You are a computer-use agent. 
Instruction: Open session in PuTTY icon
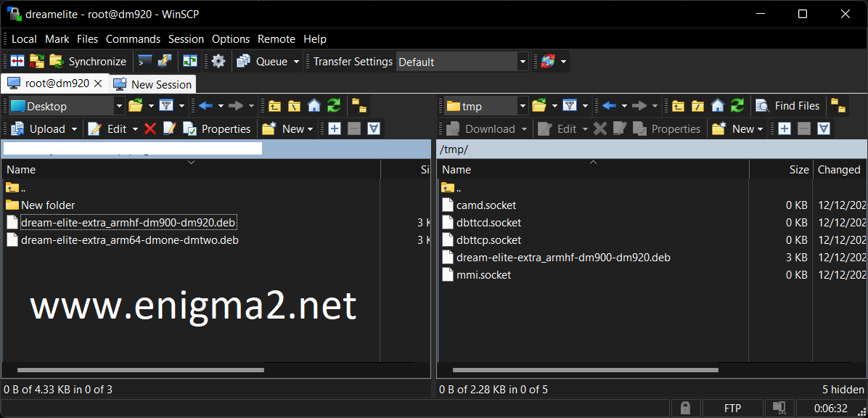click(165, 62)
